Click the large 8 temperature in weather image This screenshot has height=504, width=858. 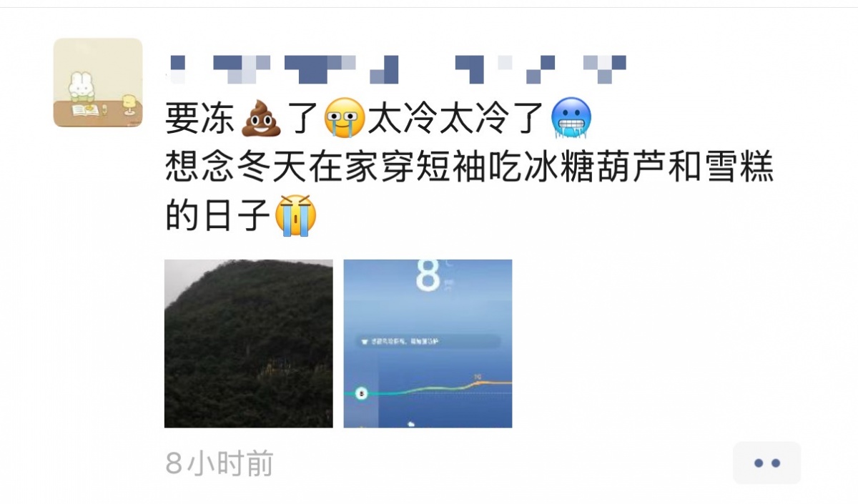point(428,276)
